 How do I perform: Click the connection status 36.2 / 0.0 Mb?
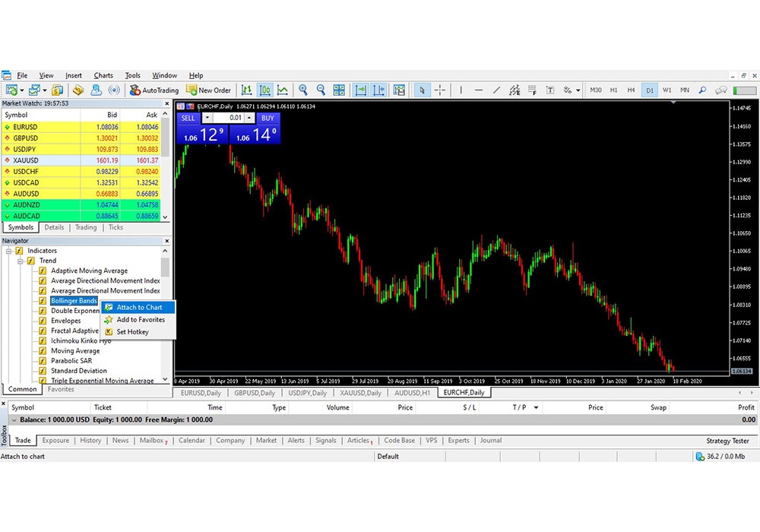point(720,457)
